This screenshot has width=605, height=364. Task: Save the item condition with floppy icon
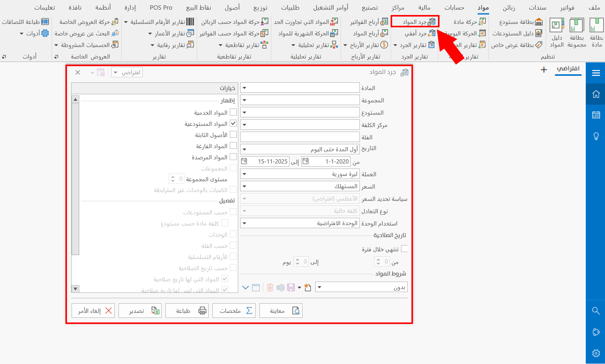point(291,287)
